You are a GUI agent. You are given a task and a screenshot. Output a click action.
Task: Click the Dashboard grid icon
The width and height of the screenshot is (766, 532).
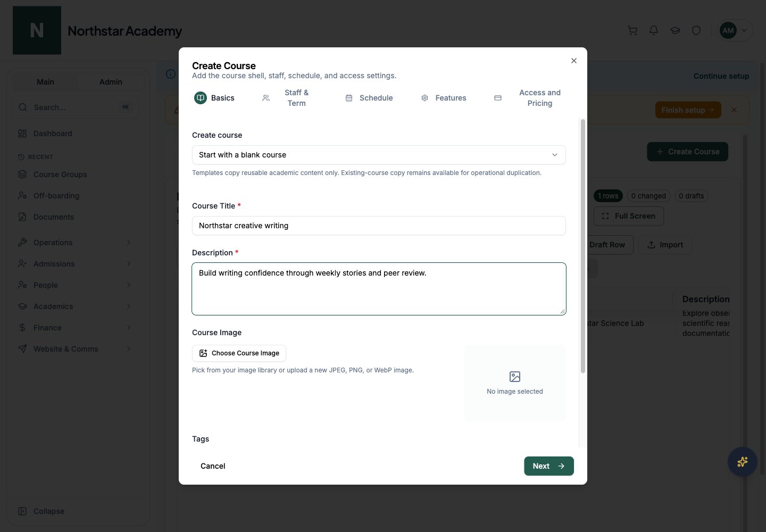(x=22, y=134)
